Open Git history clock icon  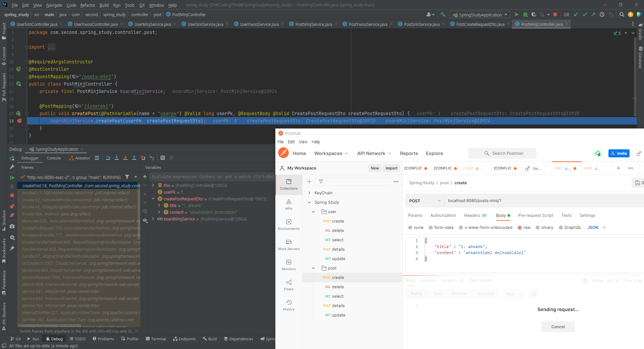click(602, 14)
